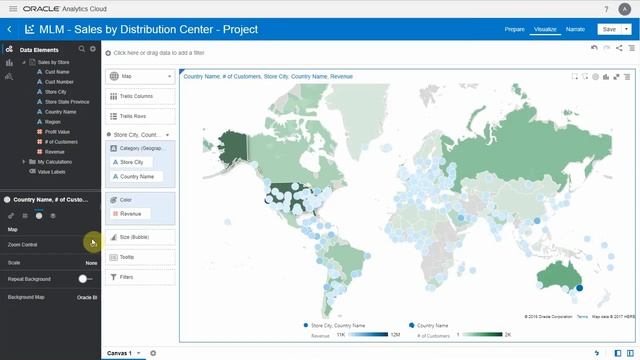This screenshot has height=360, width=640.
Task: Open the user profile avatar
Action: pos(624,9)
